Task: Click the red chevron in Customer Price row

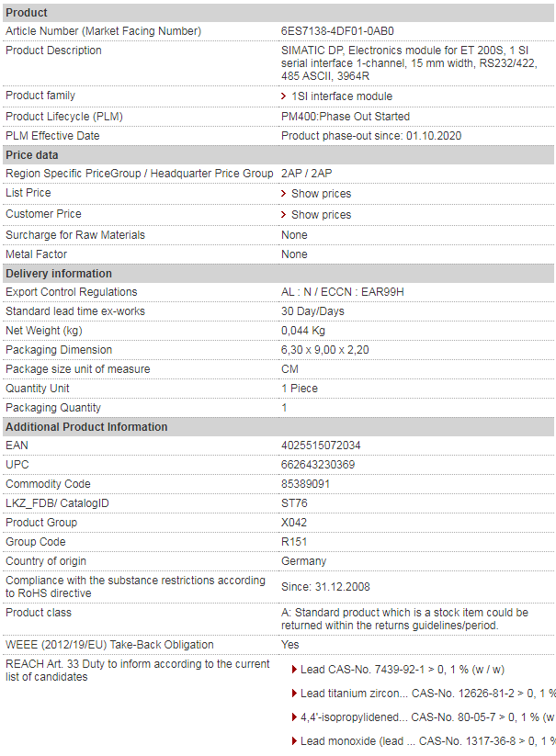Action: (284, 215)
